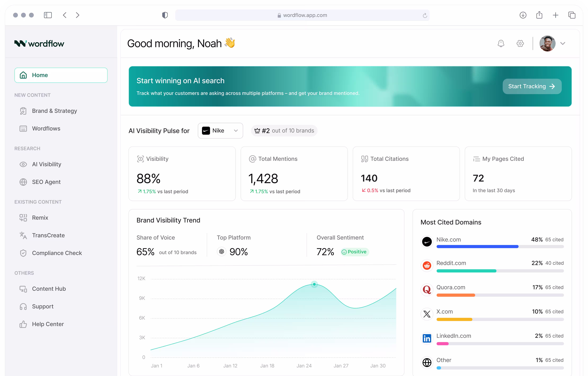Click the Nike.com citation progress bar
The height and width of the screenshot is (376, 588).
pos(500,247)
